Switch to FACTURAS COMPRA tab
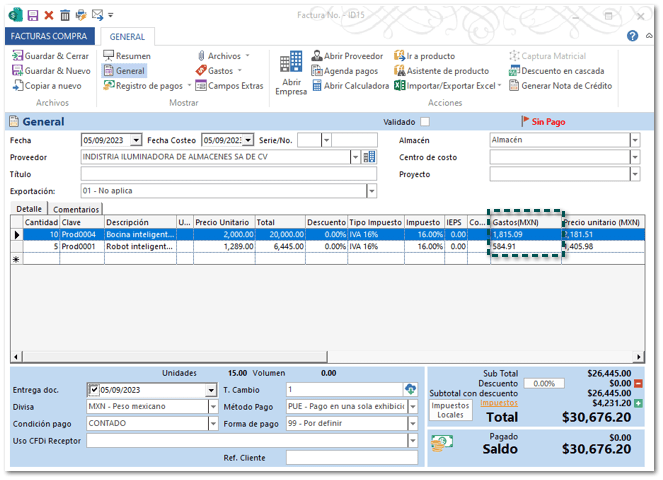Image resolution: width=663 pixels, height=480 pixels. tap(49, 36)
